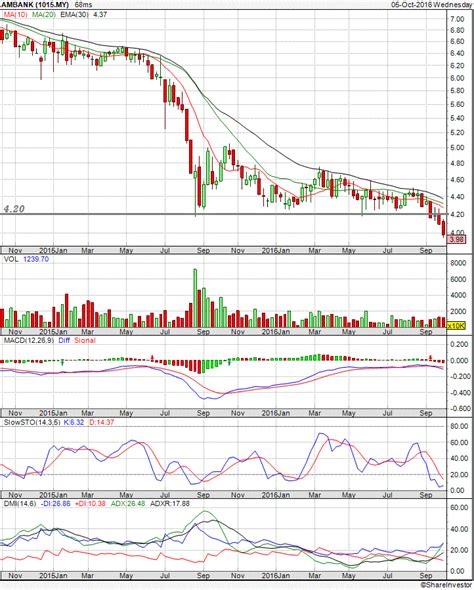Click the 60.00 label on the DMI axis
The width and height of the screenshot is (474, 590).
[458, 508]
